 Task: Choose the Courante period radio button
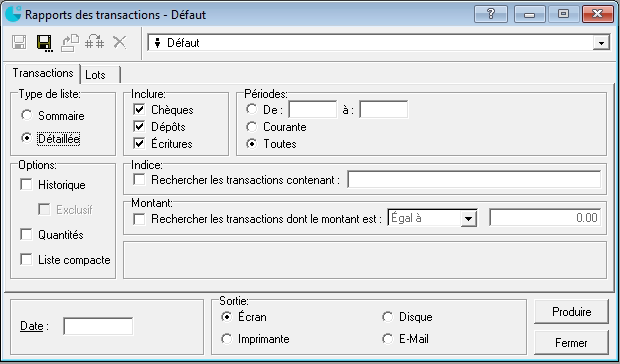(251, 127)
